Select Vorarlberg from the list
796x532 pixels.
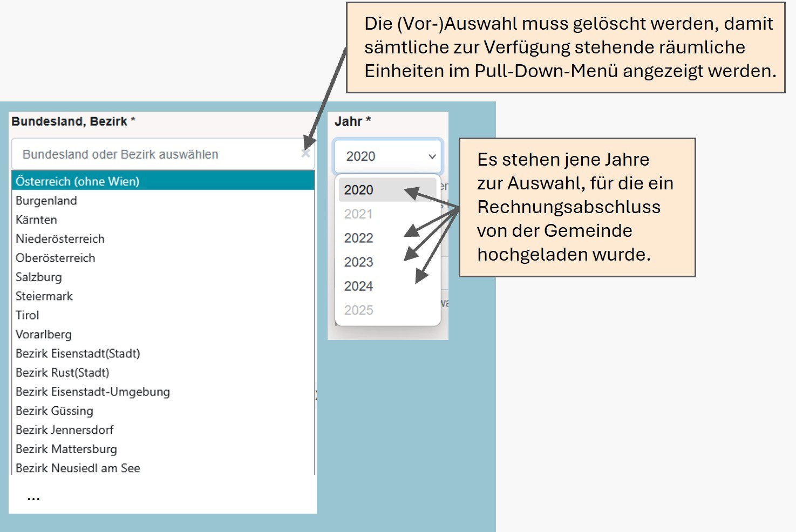(44, 335)
